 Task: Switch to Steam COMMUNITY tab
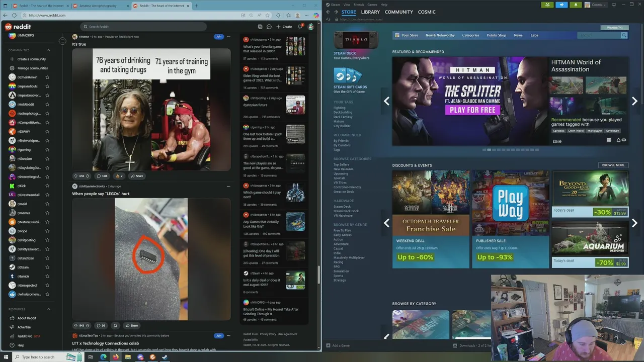pyautogui.click(x=399, y=12)
